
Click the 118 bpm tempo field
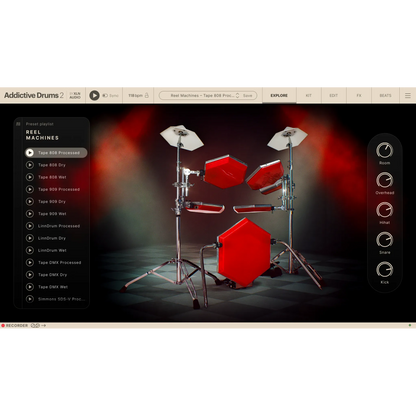[x=135, y=95]
